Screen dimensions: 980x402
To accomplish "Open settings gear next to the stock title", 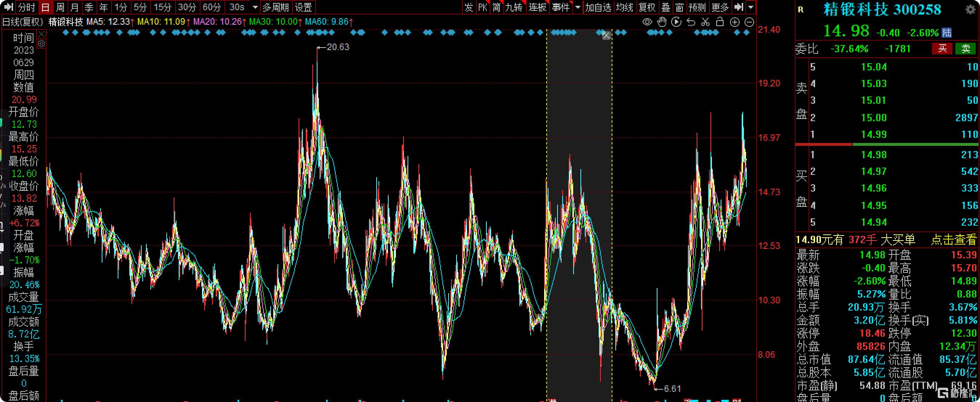I will (971, 9).
